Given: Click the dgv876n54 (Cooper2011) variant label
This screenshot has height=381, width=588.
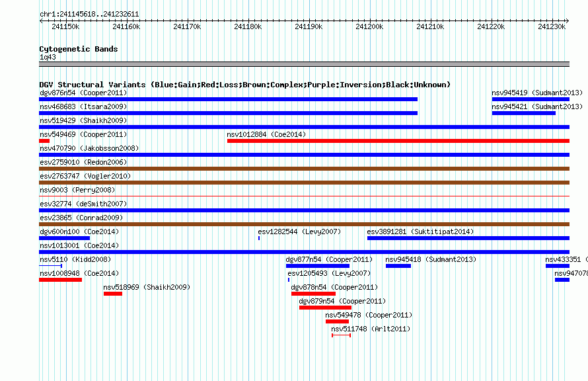Looking at the screenshot, I should tap(83, 93).
